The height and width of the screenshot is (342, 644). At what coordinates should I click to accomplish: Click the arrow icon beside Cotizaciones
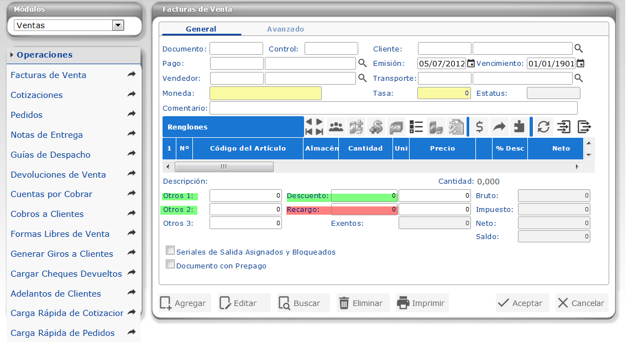pyautogui.click(x=131, y=95)
